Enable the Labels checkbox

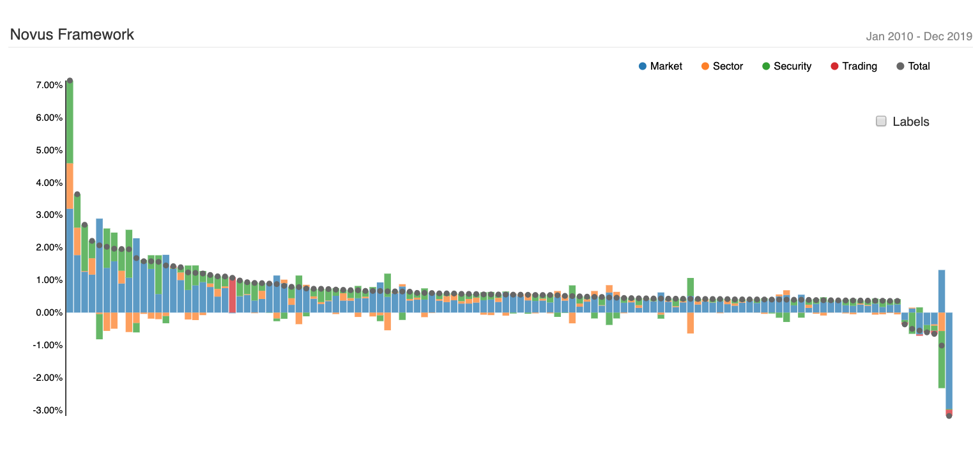coord(881,121)
